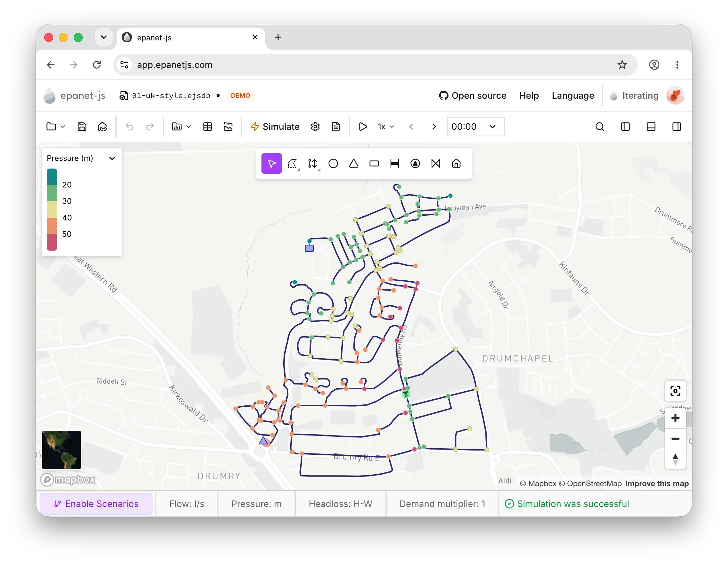Click the teal legend color swatch

pyautogui.click(x=52, y=177)
